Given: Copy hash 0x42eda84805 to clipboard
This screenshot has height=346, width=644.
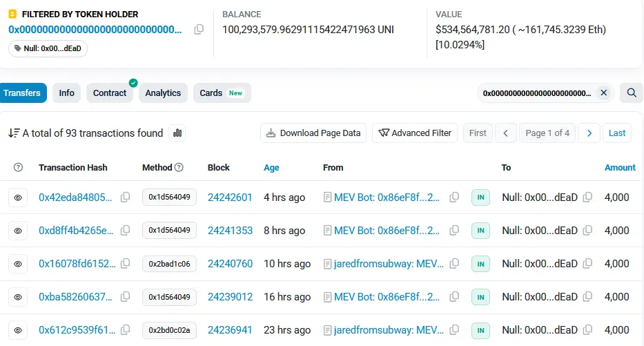Looking at the screenshot, I should [x=125, y=198].
